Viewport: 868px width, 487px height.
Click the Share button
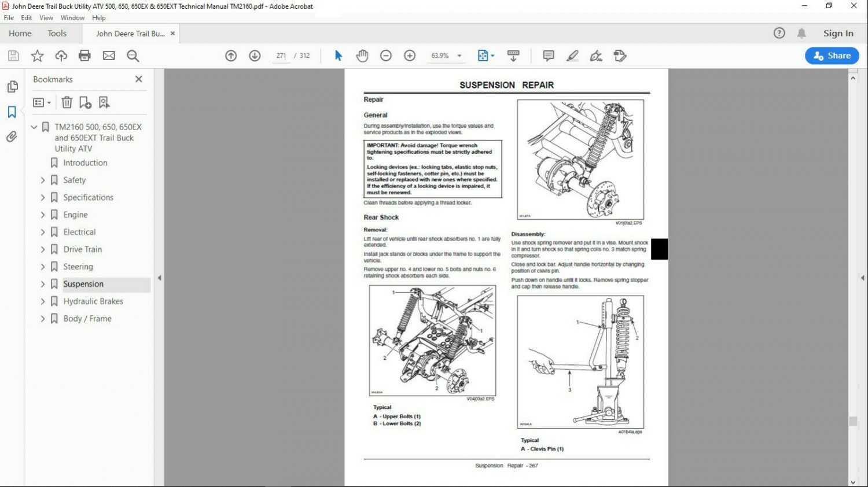[832, 56]
